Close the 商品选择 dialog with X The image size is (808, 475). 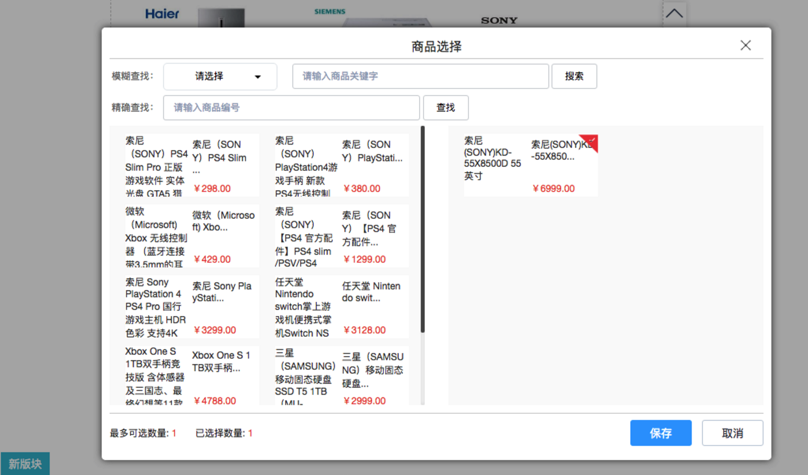(x=745, y=45)
